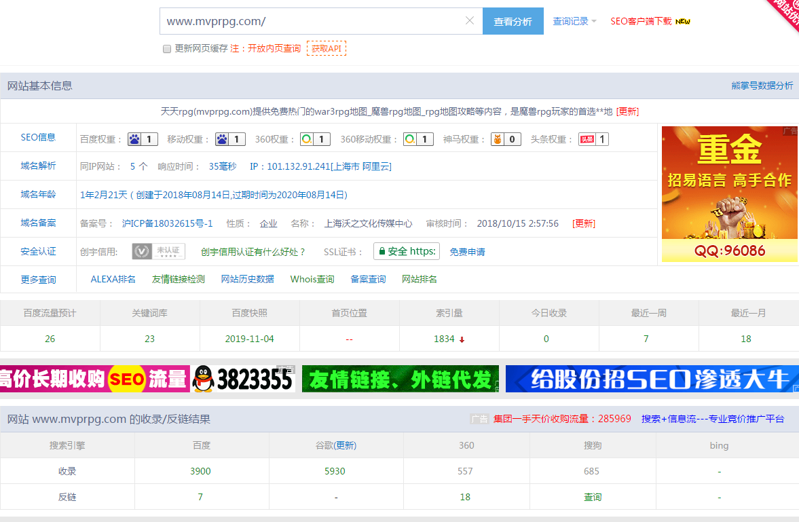Screen dimensions: 799x522
Task: Open the red 重金 QQ:96086 advertisement
Action: pos(729,194)
